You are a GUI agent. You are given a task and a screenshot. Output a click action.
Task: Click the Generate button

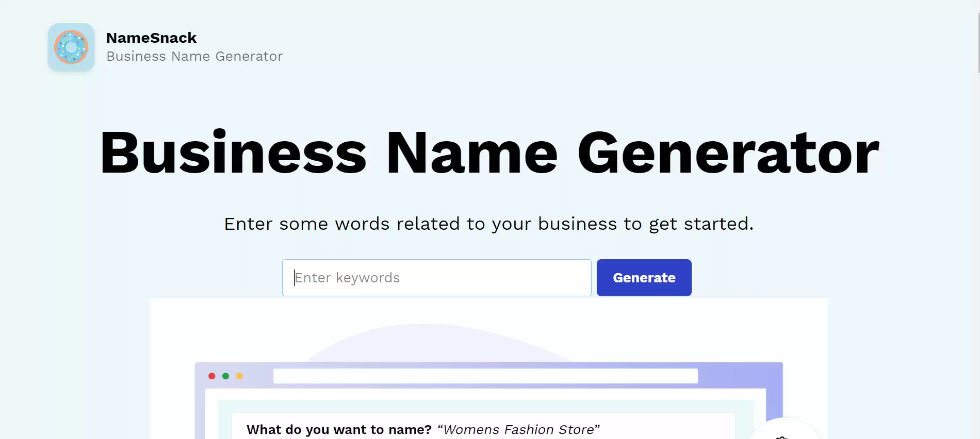[x=644, y=277]
